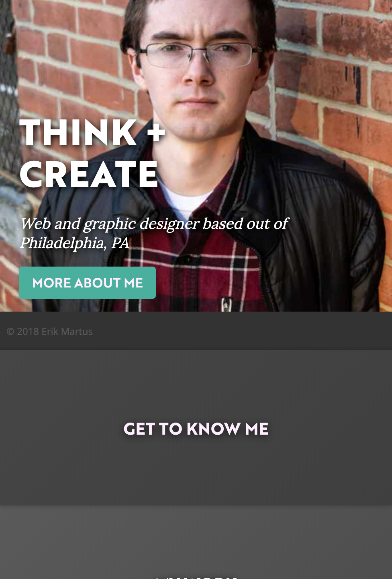Click the eyeglasses in the hero photo
392x579 pixels.
coord(200,55)
